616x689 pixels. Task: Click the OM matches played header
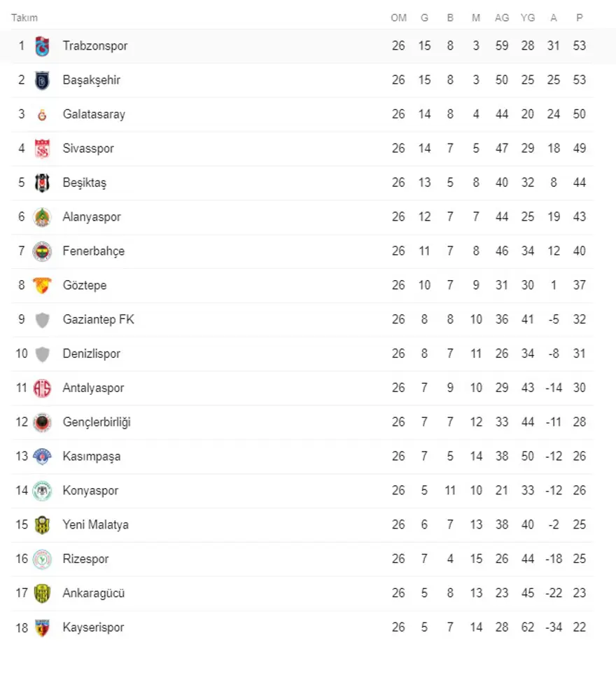[x=398, y=18]
